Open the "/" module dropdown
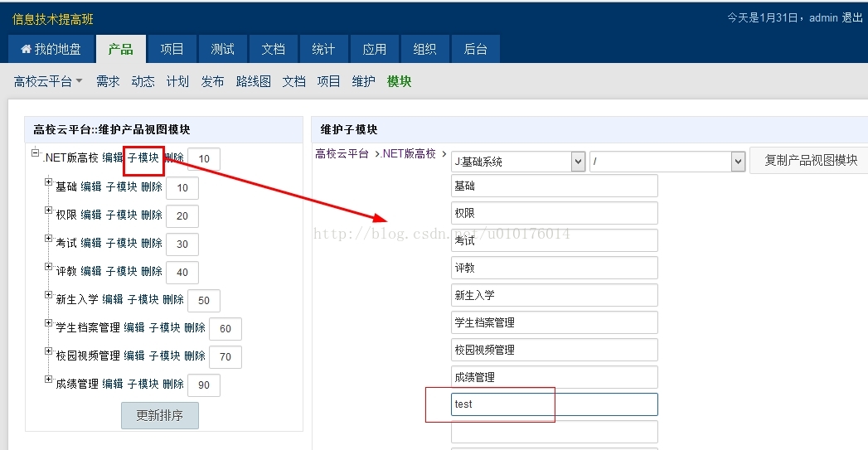The height and width of the screenshot is (450, 868). 667,162
